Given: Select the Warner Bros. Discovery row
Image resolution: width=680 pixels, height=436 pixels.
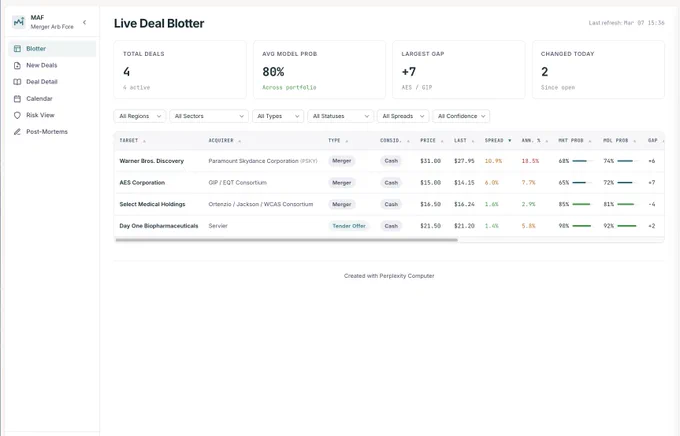Looking at the screenshot, I should point(389,161).
